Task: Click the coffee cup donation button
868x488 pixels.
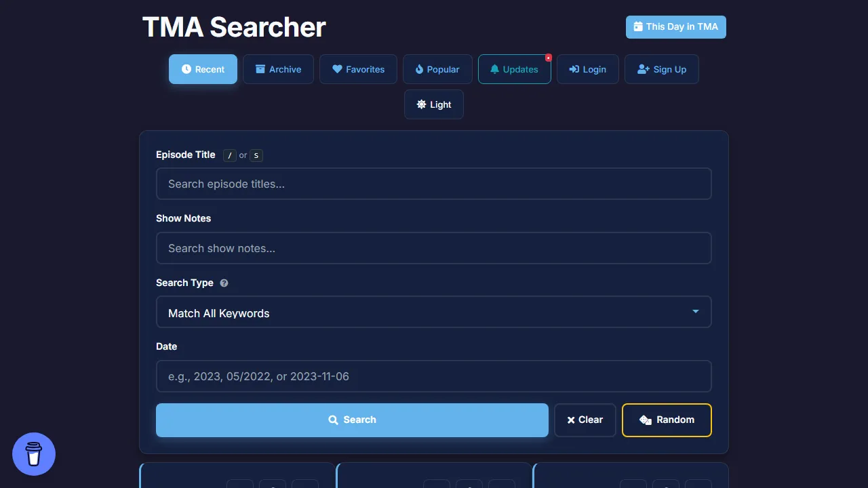Action: pyautogui.click(x=33, y=454)
